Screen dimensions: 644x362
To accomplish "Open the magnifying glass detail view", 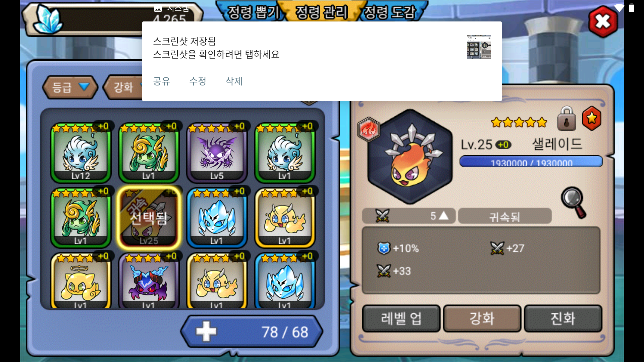I will point(574,202).
